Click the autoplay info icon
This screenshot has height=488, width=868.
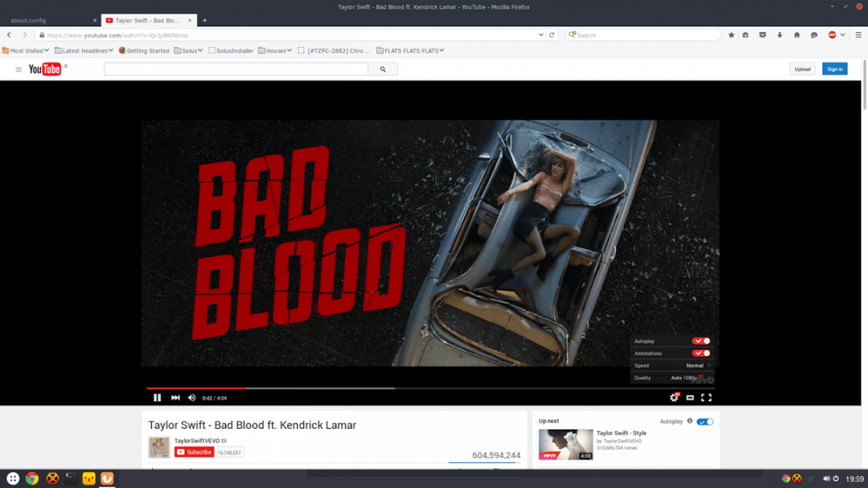click(x=690, y=421)
